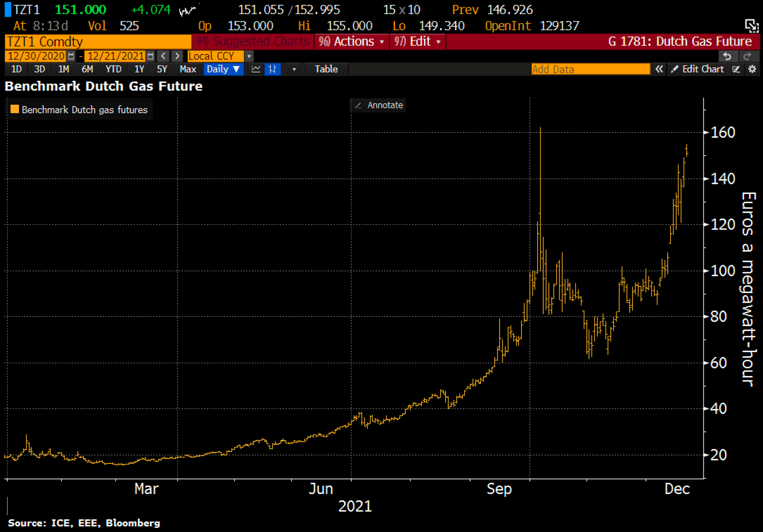Click the Edit Chart button

[697, 69]
